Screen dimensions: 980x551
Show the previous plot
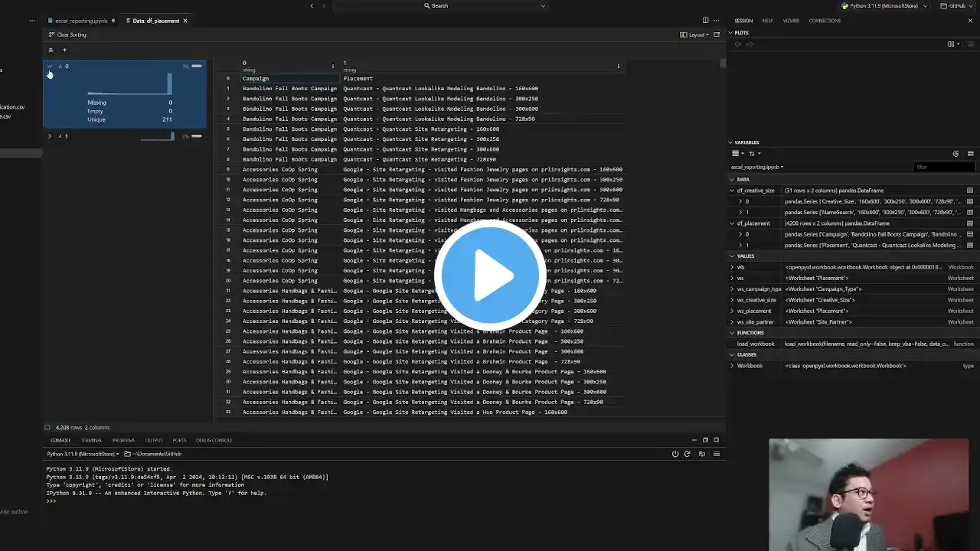[x=738, y=44]
